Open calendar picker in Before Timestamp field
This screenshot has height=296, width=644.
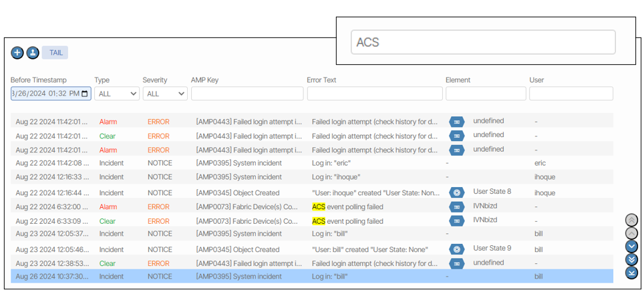(85, 94)
